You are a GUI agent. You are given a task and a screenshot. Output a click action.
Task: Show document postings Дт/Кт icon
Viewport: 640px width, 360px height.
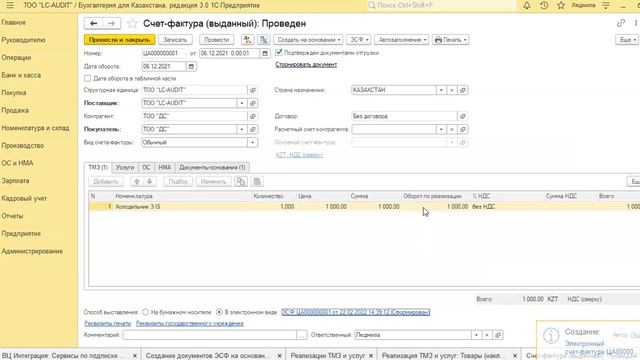(247, 40)
